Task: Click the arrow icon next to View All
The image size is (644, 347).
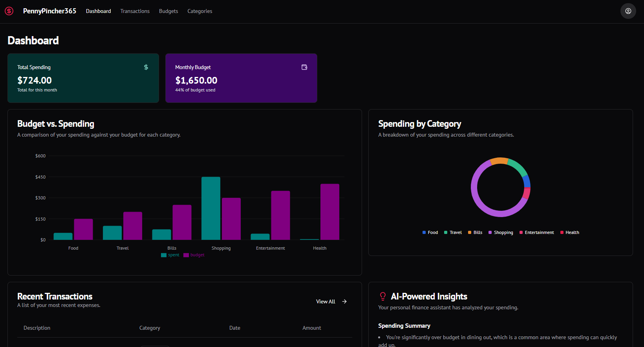Action: click(x=344, y=301)
